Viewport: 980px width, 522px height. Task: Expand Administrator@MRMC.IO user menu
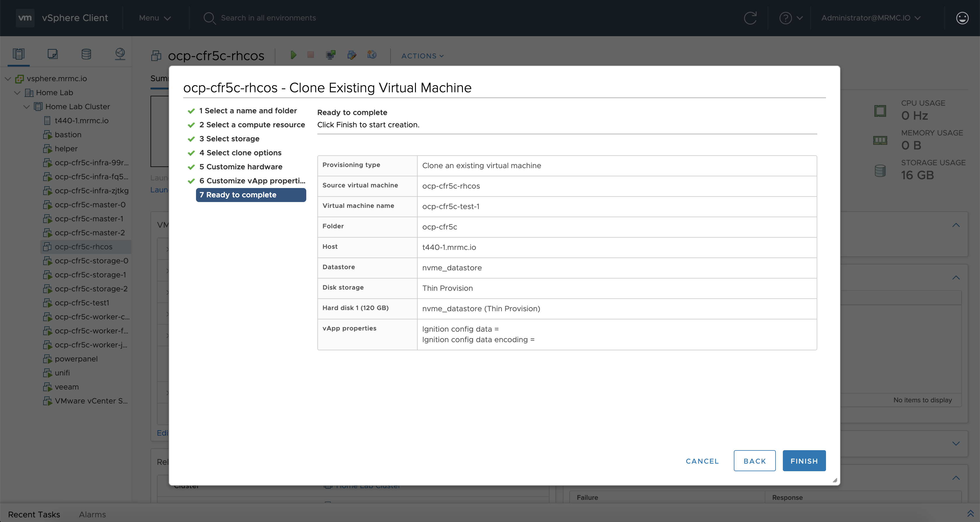click(x=870, y=18)
